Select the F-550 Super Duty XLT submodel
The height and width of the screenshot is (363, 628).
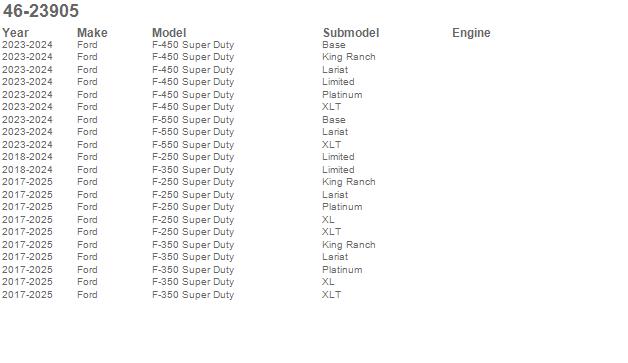pyautogui.click(x=332, y=145)
